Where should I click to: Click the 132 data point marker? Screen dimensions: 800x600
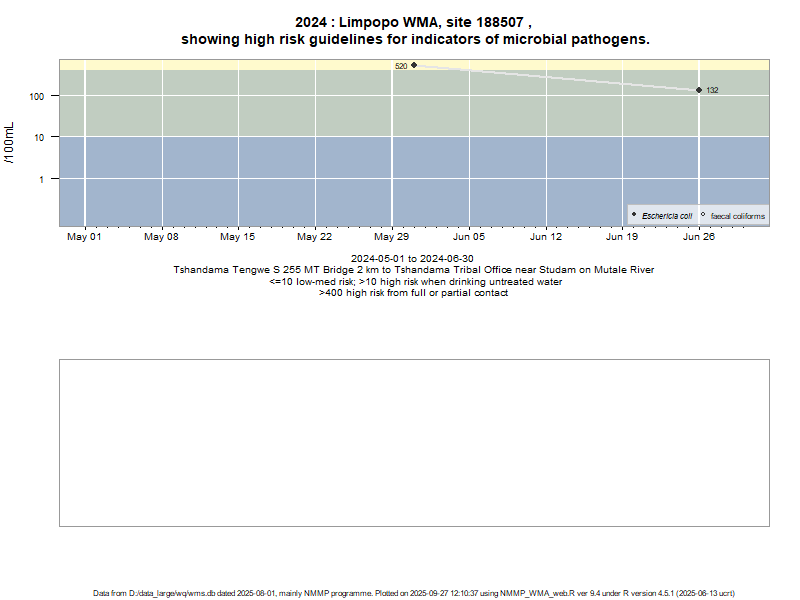699,90
